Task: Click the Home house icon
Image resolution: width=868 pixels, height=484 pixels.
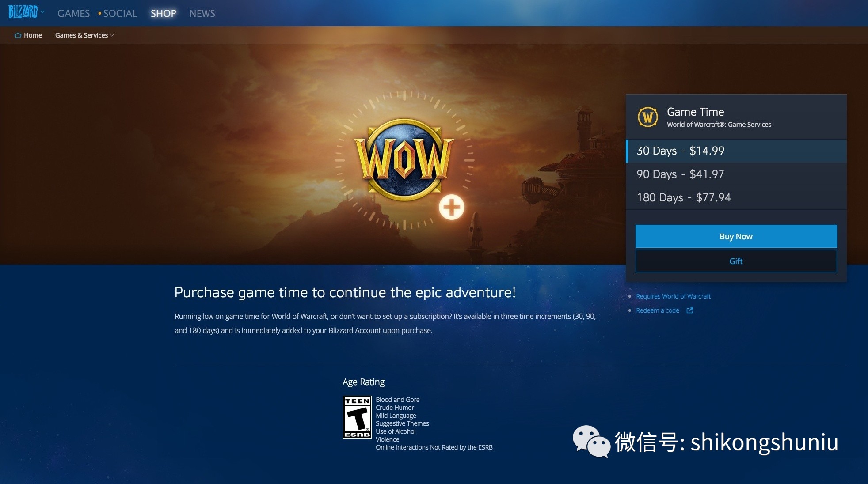Action: pos(18,35)
